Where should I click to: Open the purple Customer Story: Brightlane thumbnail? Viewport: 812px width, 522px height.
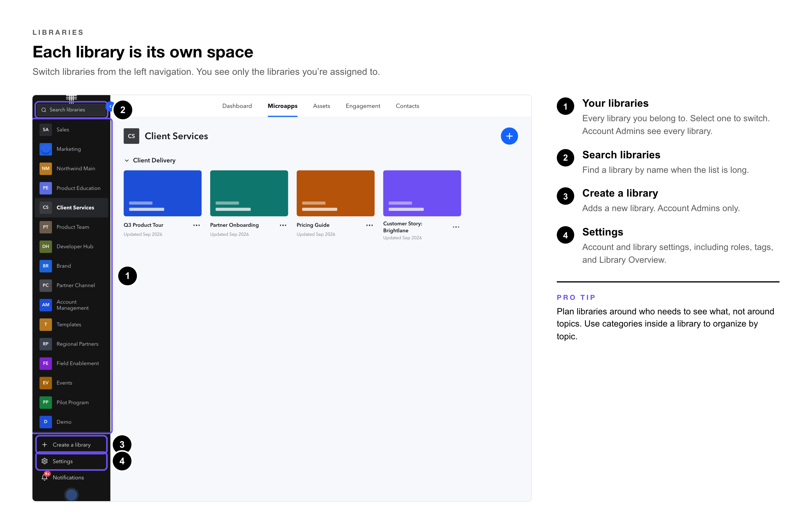[x=422, y=193]
